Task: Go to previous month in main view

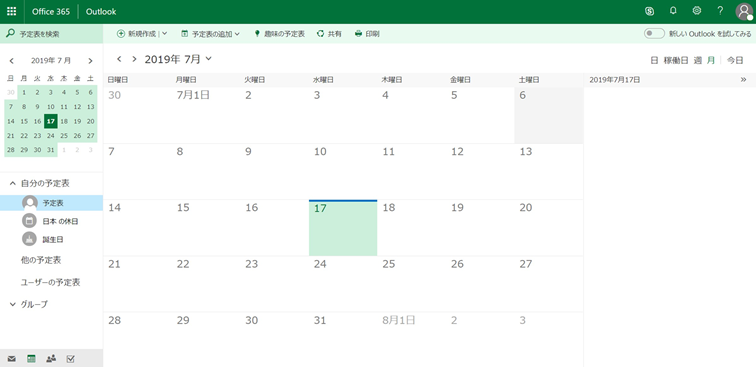Action: tap(119, 59)
